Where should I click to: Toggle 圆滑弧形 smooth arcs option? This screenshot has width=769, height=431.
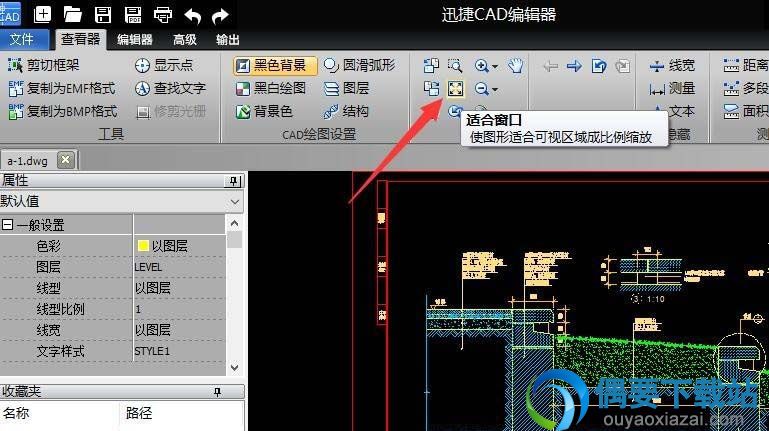359,65
